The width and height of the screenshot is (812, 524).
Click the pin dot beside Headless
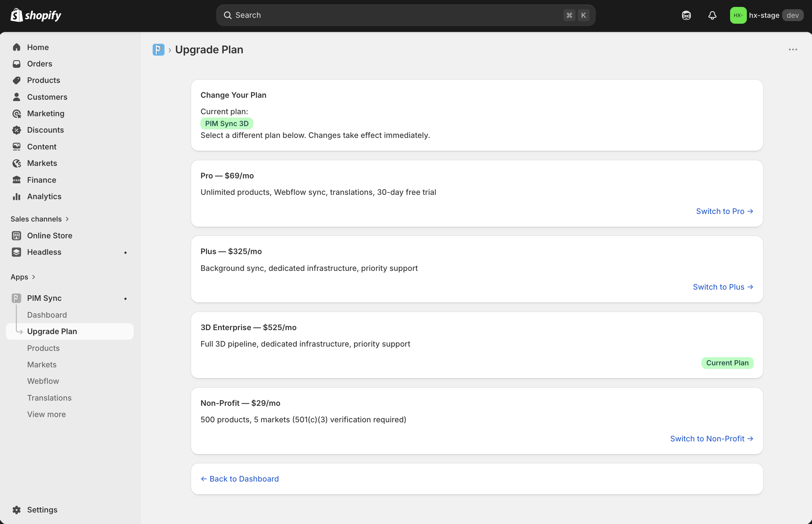pos(125,252)
